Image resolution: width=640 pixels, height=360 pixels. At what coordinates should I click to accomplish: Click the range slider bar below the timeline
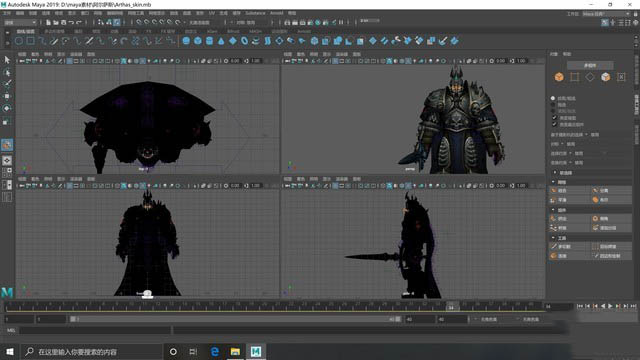pos(235,319)
